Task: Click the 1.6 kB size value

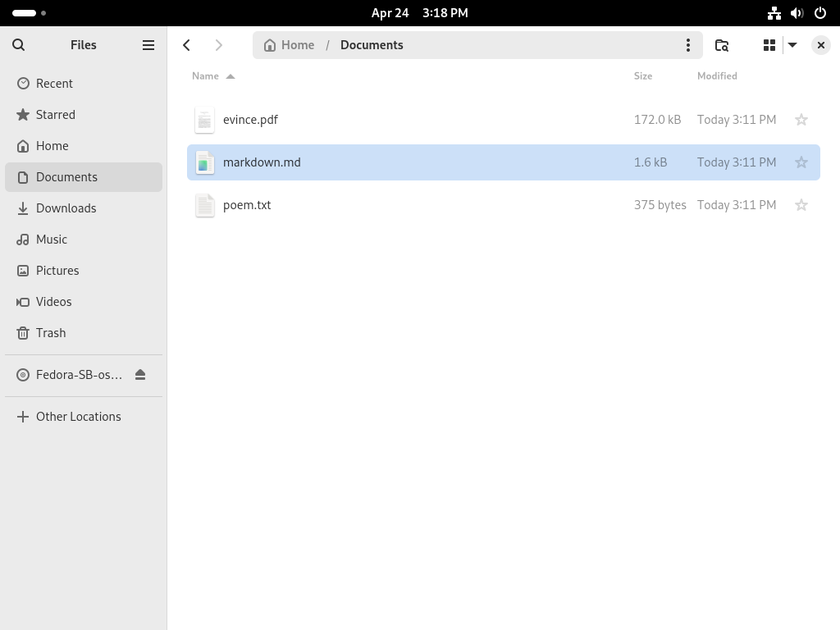Action: [651, 162]
